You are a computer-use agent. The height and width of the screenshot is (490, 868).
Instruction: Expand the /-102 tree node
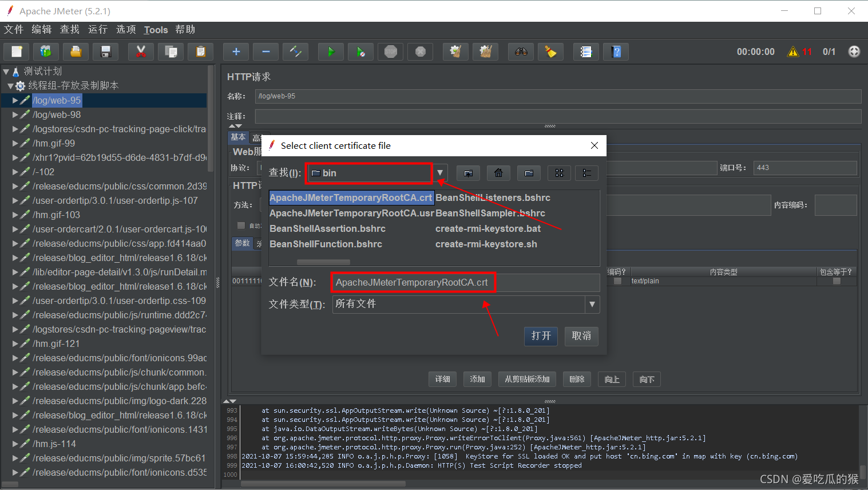pyautogui.click(x=15, y=172)
